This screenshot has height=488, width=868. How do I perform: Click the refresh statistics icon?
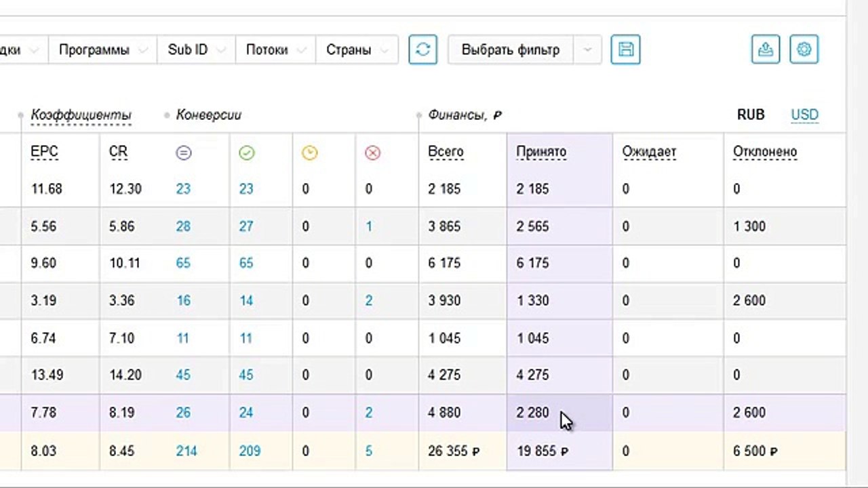(x=422, y=49)
